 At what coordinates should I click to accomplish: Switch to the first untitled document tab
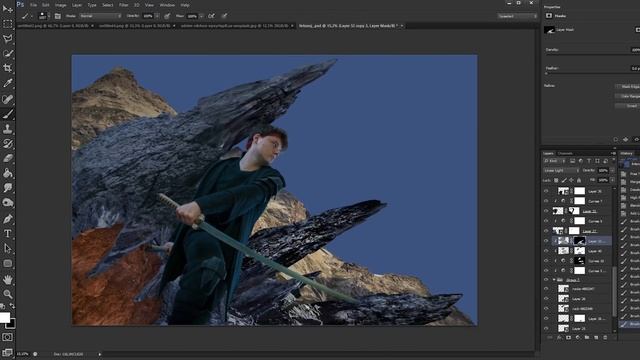55,26
